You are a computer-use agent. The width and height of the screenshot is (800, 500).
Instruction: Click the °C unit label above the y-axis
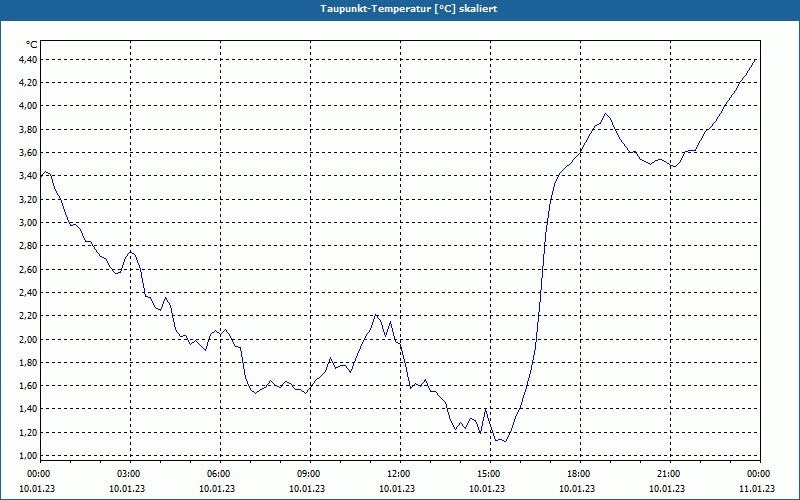32,45
